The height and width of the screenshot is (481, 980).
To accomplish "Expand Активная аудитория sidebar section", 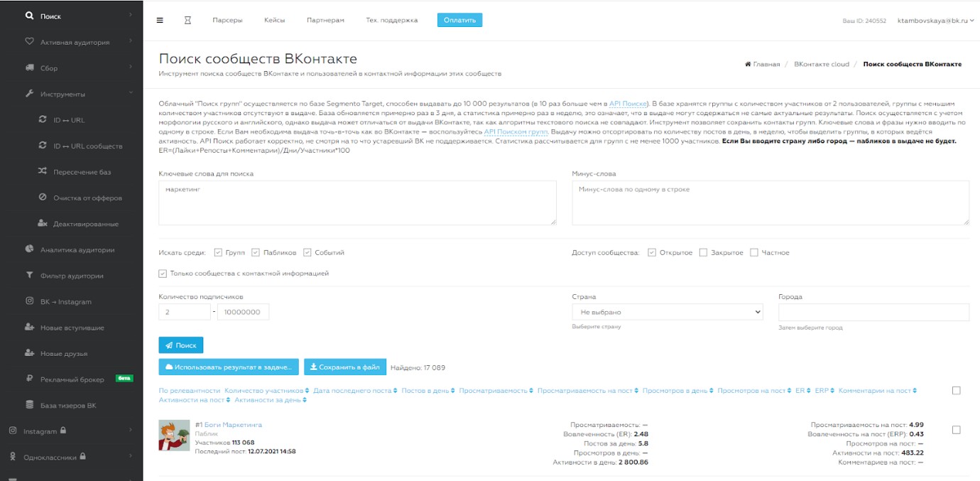I will click(131, 42).
